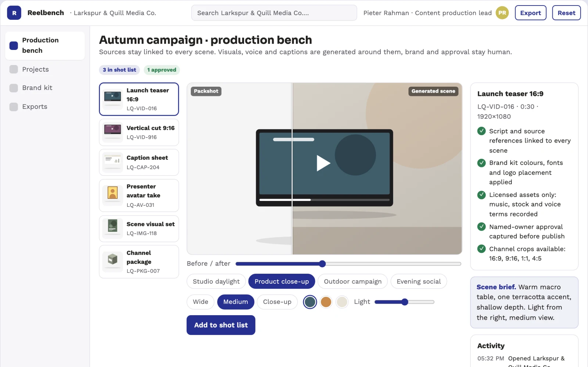Focus the Search Larkspur & Quill field
Screen dimensions: 588x367
[274, 13]
